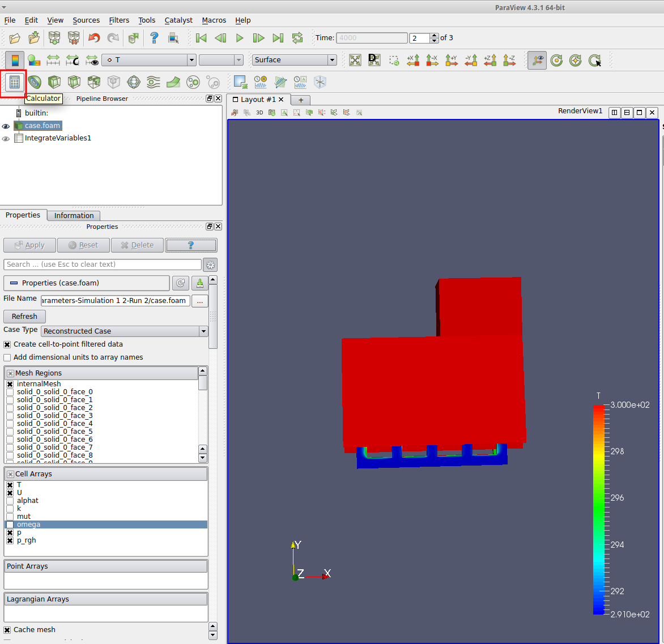The height and width of the screenshot is (644, 664).
Task: Apply the Stream Tracer filter
Action: coord(153,83)
